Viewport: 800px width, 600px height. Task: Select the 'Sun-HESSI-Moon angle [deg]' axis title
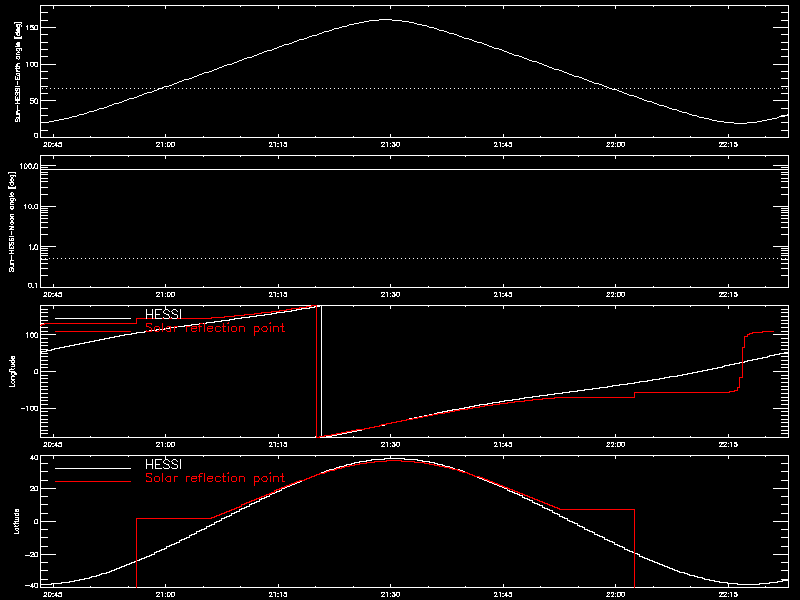(x=12, y=221)
